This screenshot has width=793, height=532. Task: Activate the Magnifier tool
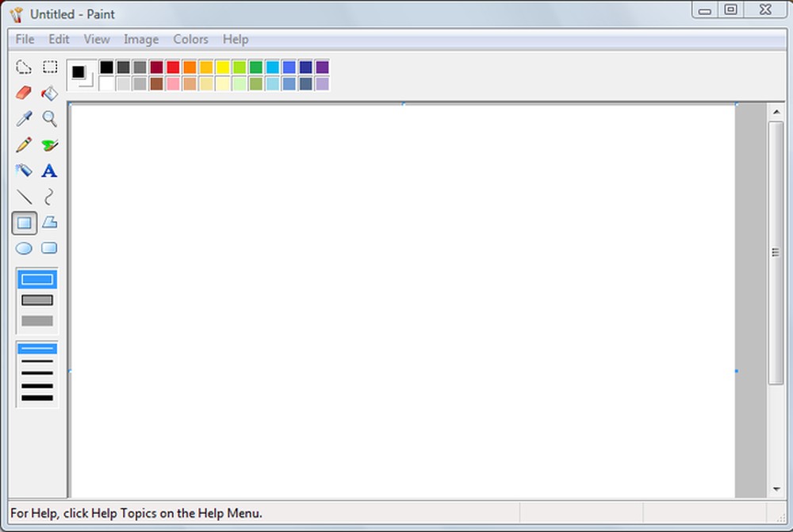coord(49,119)
